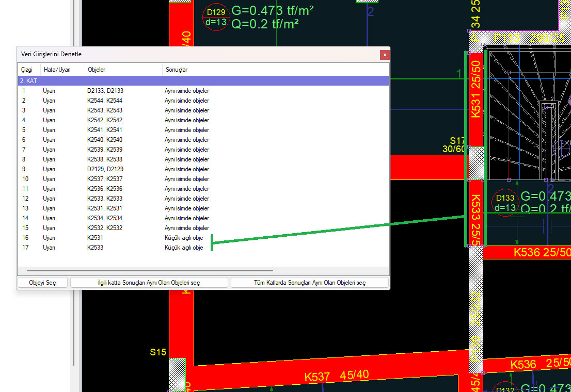Select row 7 with K2539, K2539
Viewport: 571px width, 392px height.
tap(203, 150)
